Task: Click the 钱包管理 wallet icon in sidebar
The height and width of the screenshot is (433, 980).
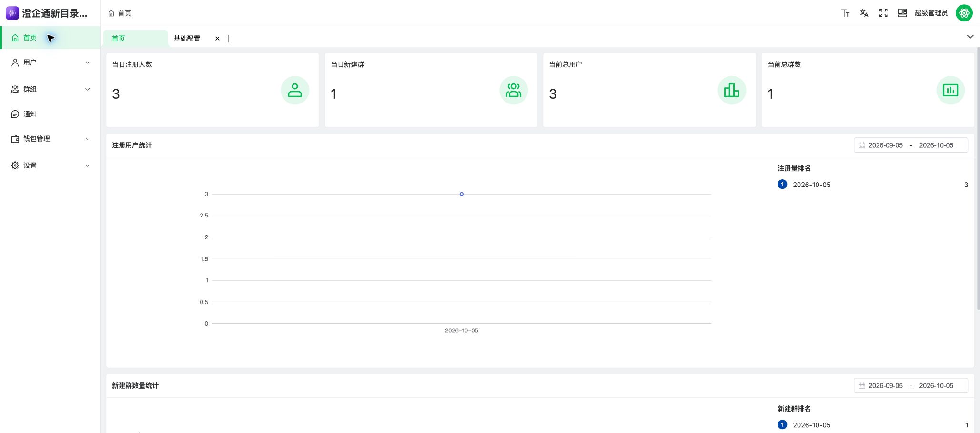Action: [15, 139]
